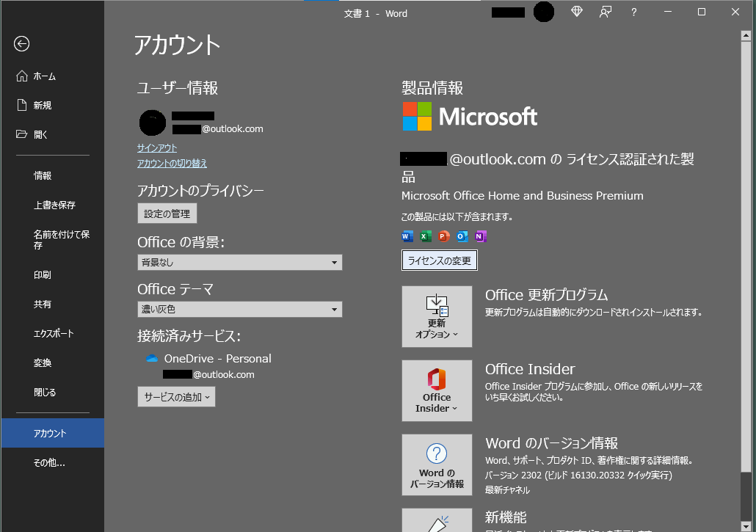Click the OneNote app icon
The image size is (756, 532).
[x=480, y=236]
